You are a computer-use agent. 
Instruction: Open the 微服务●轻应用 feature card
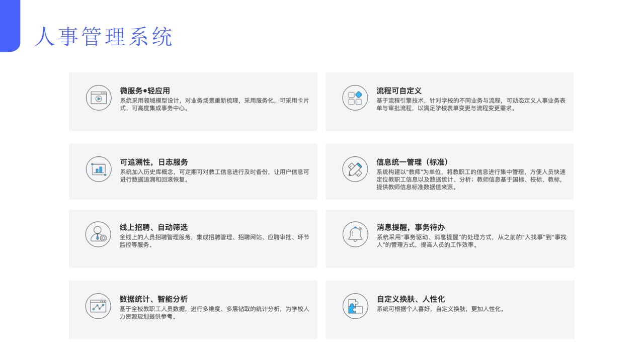click(x=193, y=101)
